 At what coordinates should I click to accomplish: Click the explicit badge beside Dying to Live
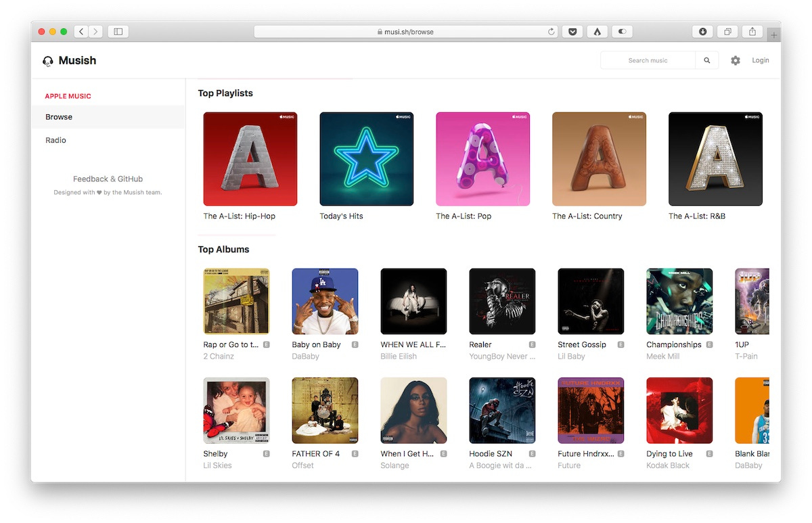pos(709,454)
